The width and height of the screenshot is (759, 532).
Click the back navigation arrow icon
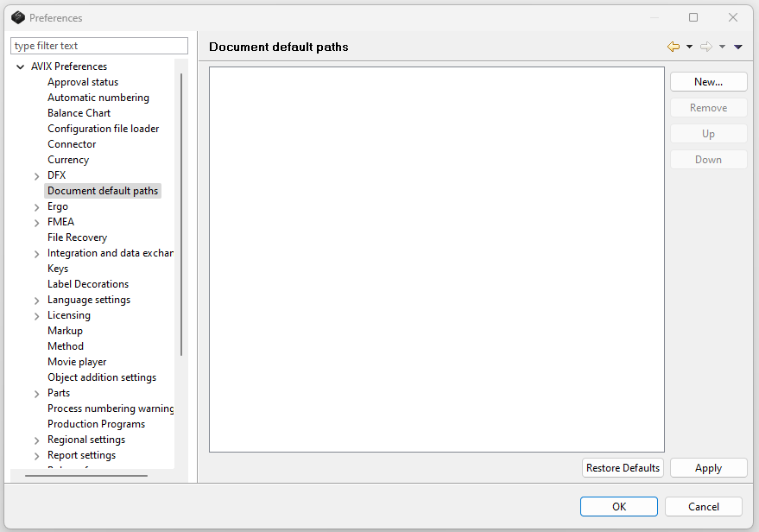pos(674,47)
